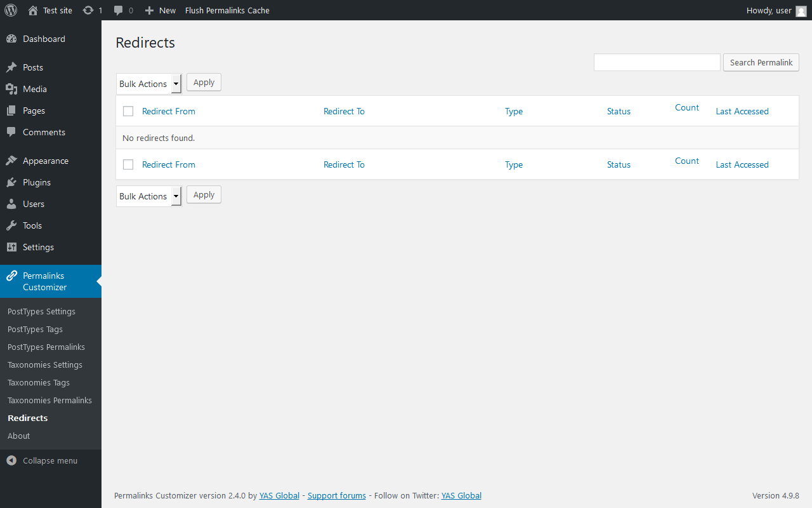The width and height of the screenshot is (812, 508).
Task: Open the Howdy, user account menu
Action: [776, 10]
